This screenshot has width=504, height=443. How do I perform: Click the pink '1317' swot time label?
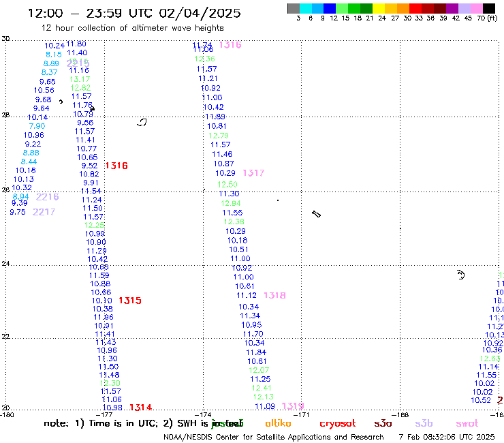tap(253, 173)
